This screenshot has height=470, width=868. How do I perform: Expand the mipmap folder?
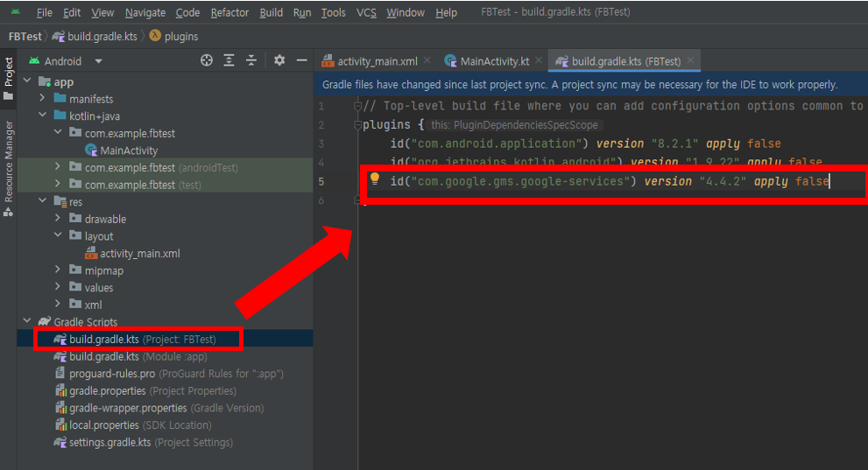pos(58,270)
